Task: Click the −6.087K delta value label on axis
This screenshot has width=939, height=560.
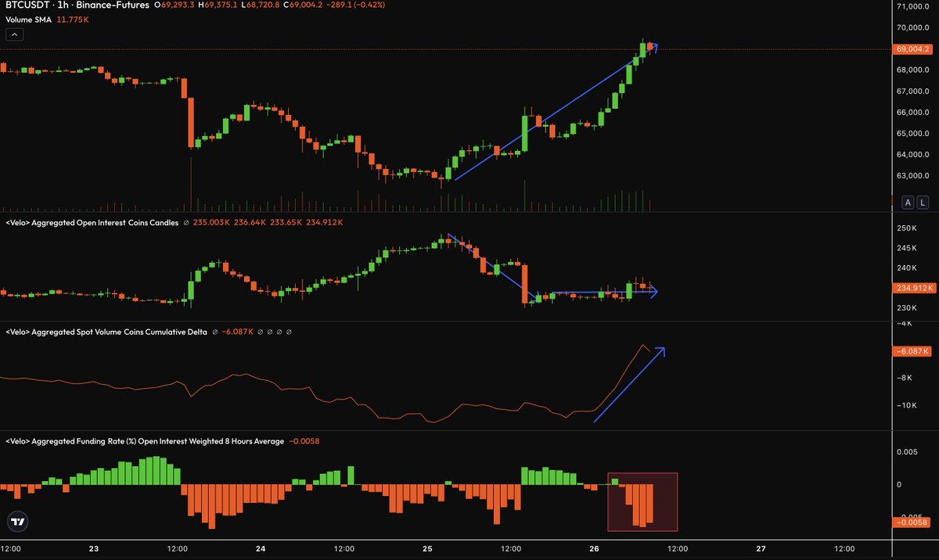Action: [x=912, y=351]
